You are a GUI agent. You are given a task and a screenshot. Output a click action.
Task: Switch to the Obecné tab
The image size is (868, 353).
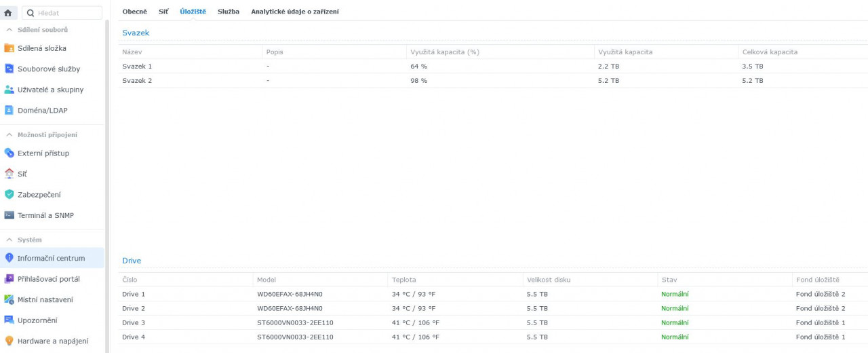[x=134, y=12]
